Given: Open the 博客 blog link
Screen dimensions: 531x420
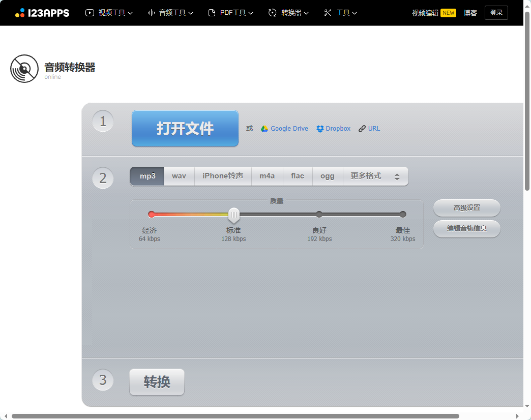Looking at the screenshot, I should [470, 13].
